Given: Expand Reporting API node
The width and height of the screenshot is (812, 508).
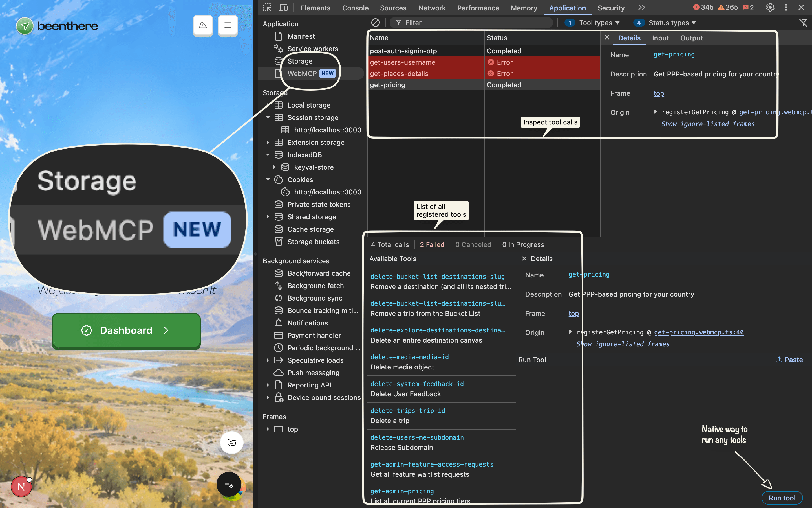Looking at the screenshot, I should point(268,385).
